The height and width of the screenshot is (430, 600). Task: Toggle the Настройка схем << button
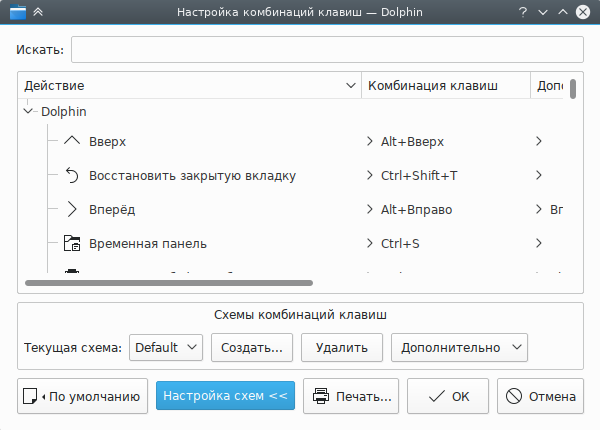[x=225, y=396]
